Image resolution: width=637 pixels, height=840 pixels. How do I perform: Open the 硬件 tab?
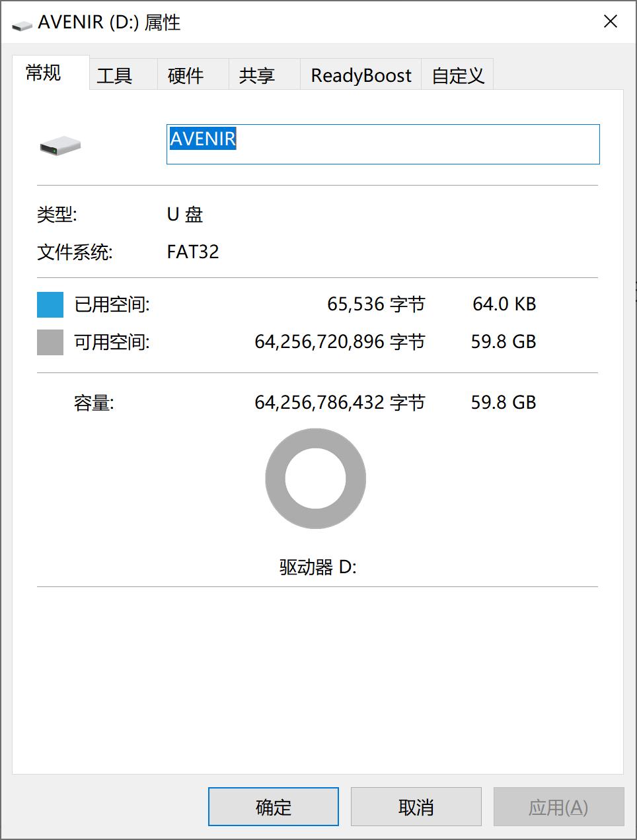(x=190, y=75)
